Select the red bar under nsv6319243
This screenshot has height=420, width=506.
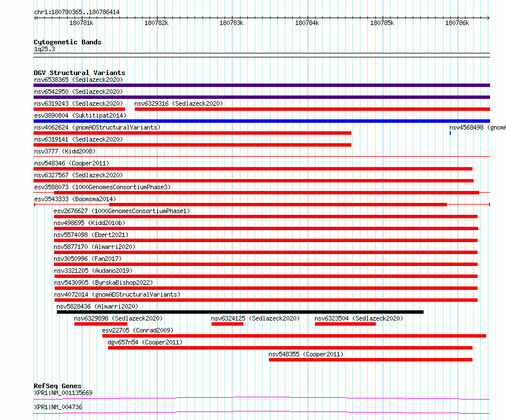[79, 109]
